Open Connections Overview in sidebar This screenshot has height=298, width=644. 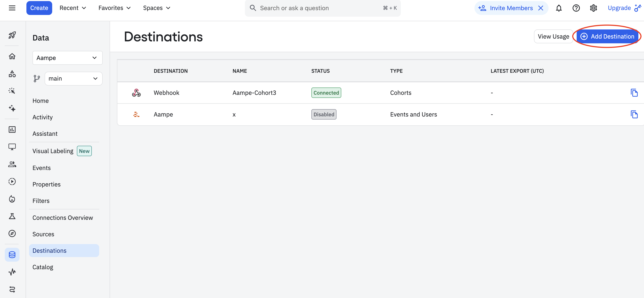coord(63,218)
